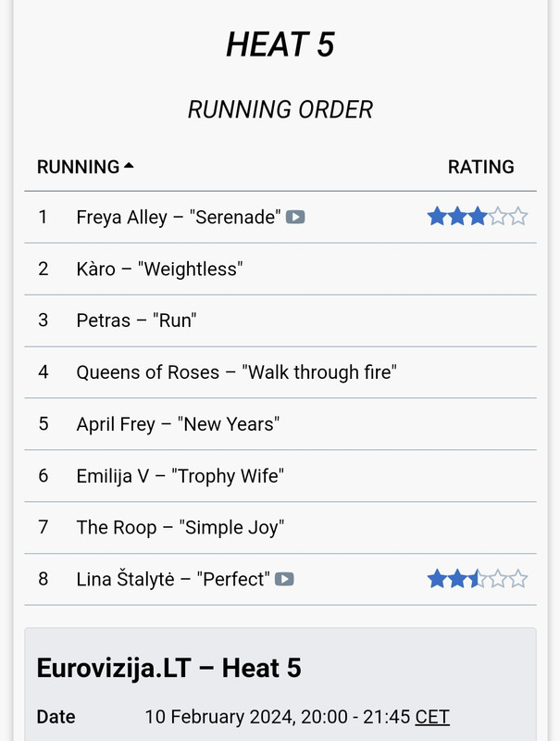Open the CET timezone link
Screen dimensions: 560x741
tap(432, 717)
